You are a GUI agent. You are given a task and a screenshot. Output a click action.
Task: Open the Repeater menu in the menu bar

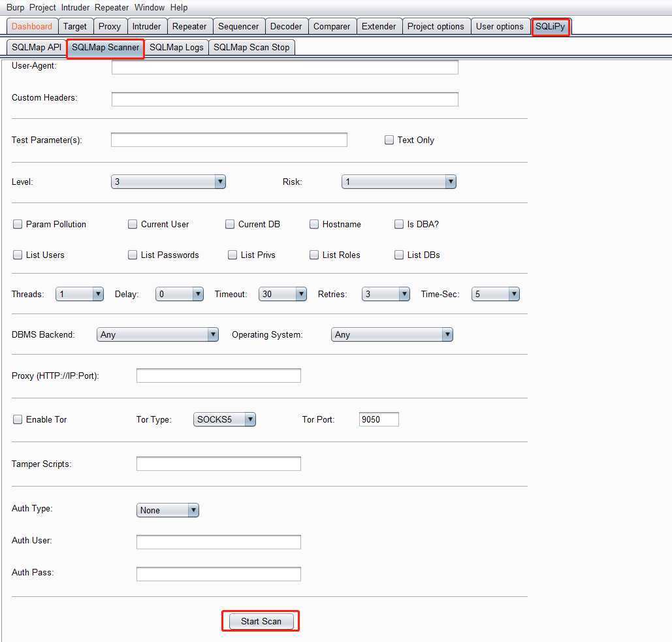click(112, 7)
